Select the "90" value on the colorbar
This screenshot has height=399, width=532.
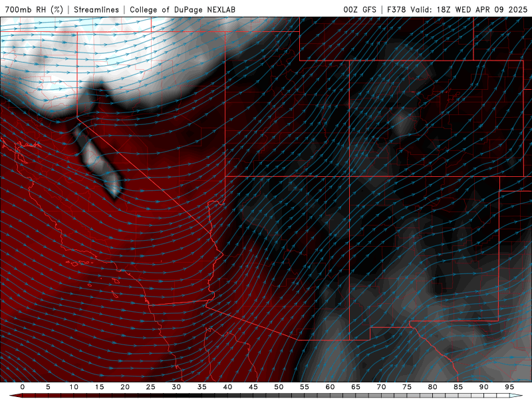coord(484,387)
